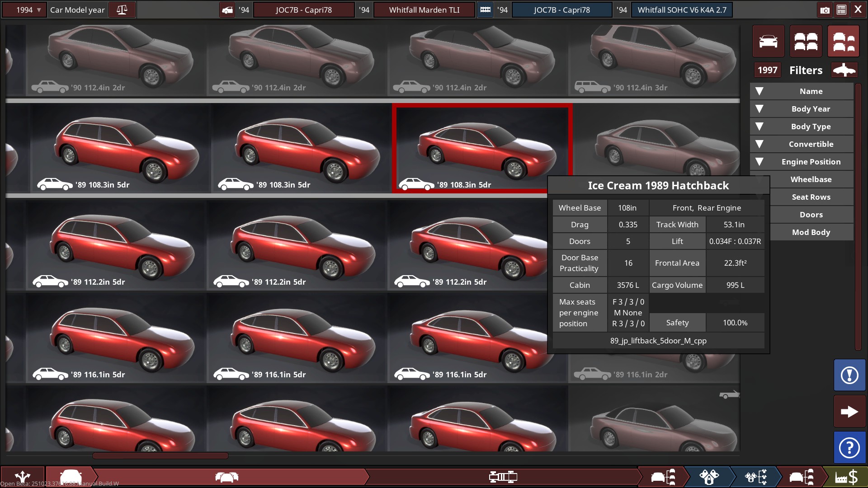Viewport: 868px width, 488px height.
Task: Select the single car view icon
Action: (x=768, y=42)
